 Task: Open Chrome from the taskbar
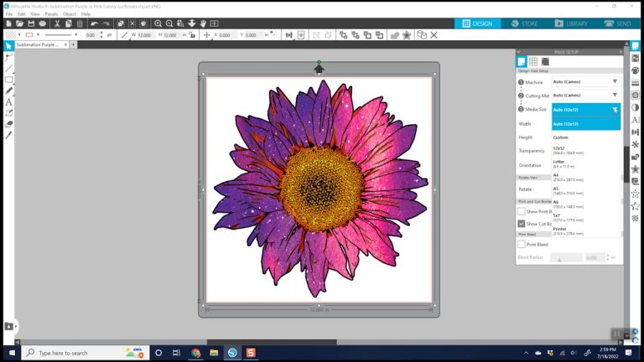click(x=196, y=353)
